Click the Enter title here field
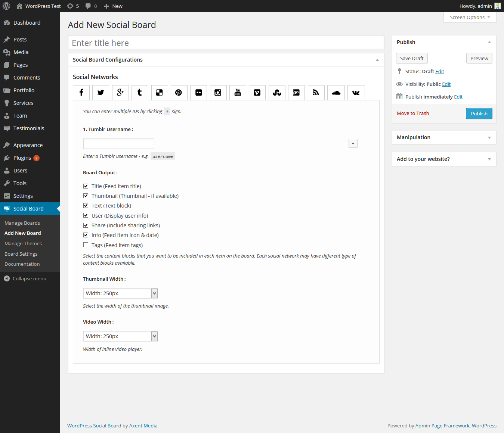This screenshot has height=433, width=504. [x=226, y=42]
